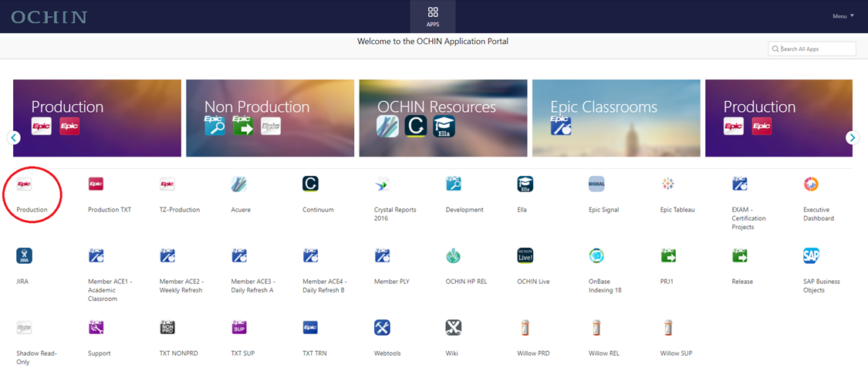Launch the Acuere app icon
This screenshot has height=375, width=868.
238,184
